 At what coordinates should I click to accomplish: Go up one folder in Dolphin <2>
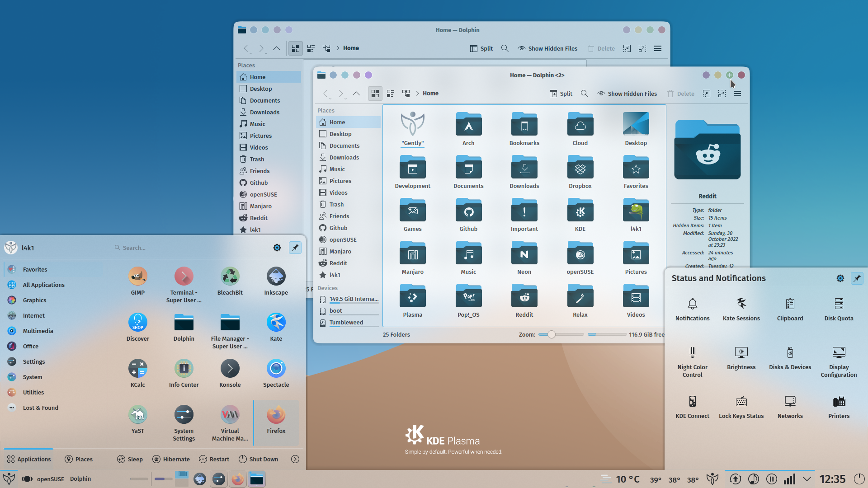point(356,94)
